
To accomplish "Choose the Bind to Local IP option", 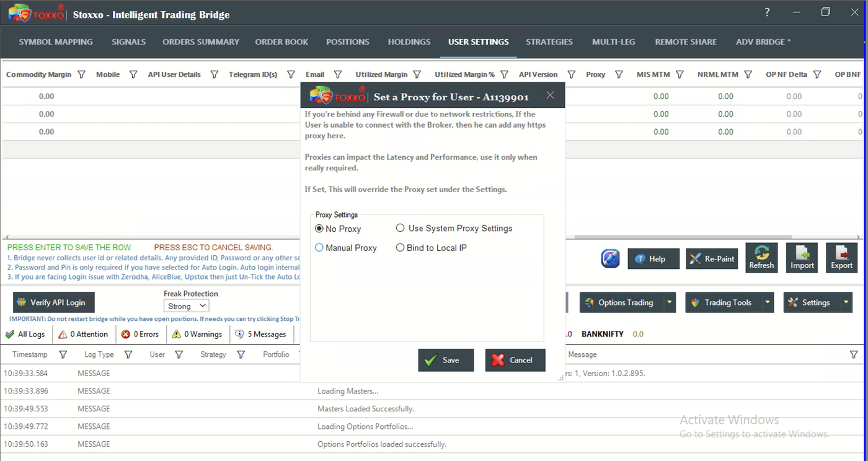I will 432,248.
